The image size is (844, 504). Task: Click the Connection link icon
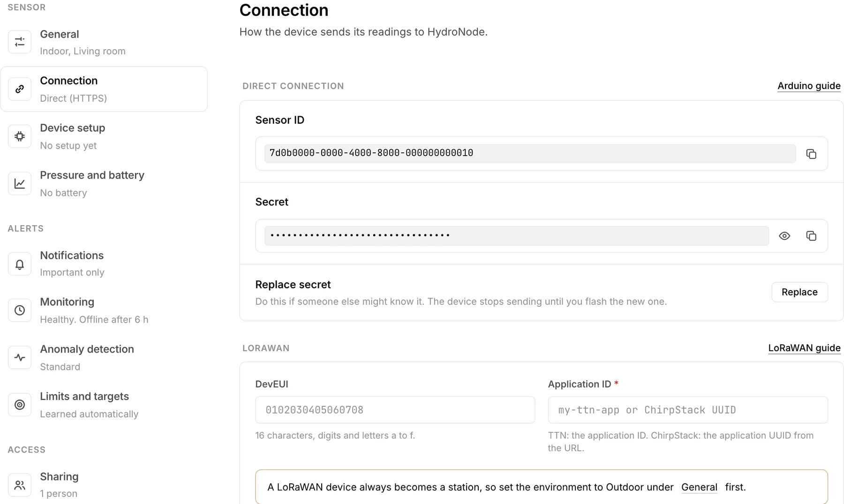(20, 89)
